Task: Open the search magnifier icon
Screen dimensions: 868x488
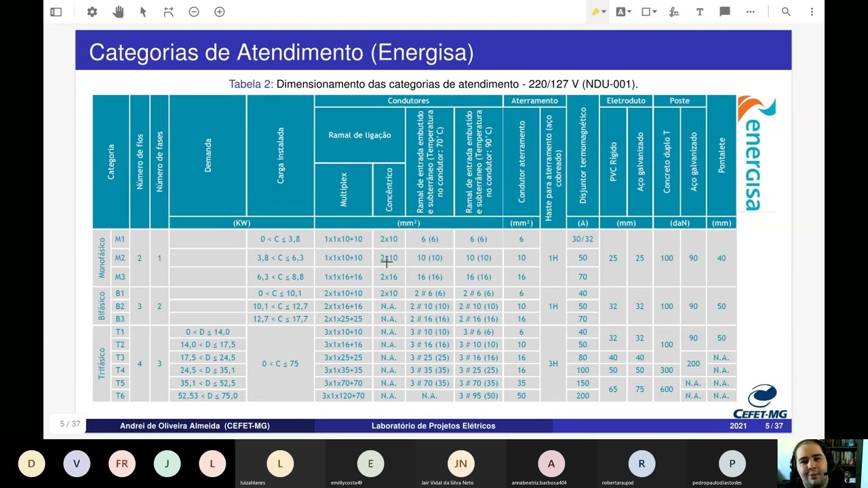Action: tap(786, 12)
